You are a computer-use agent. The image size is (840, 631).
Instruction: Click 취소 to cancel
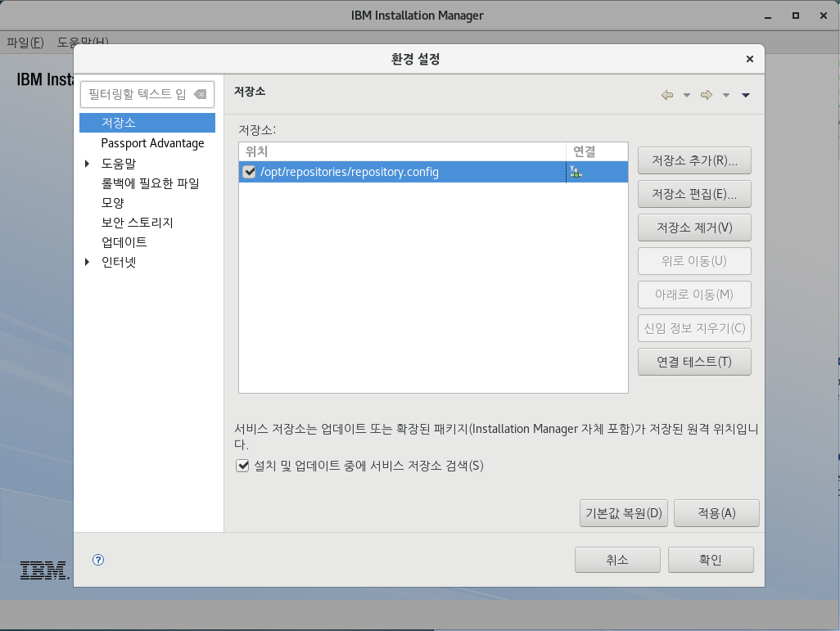pos(617,560)
